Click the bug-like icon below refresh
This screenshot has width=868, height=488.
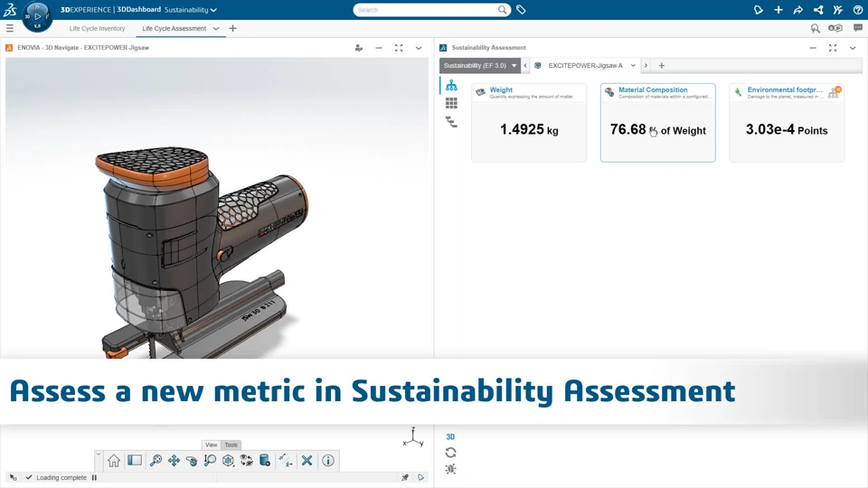pyautogui.click(x=450, y=469)
